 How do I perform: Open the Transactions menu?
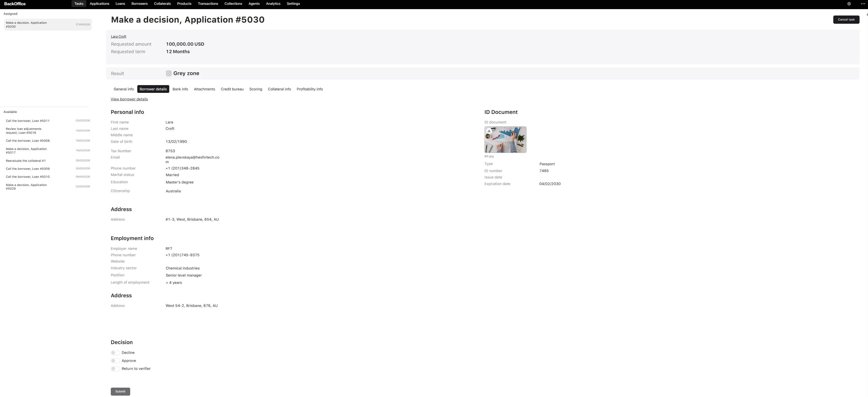pyautogui.click(x=208, y=4)
